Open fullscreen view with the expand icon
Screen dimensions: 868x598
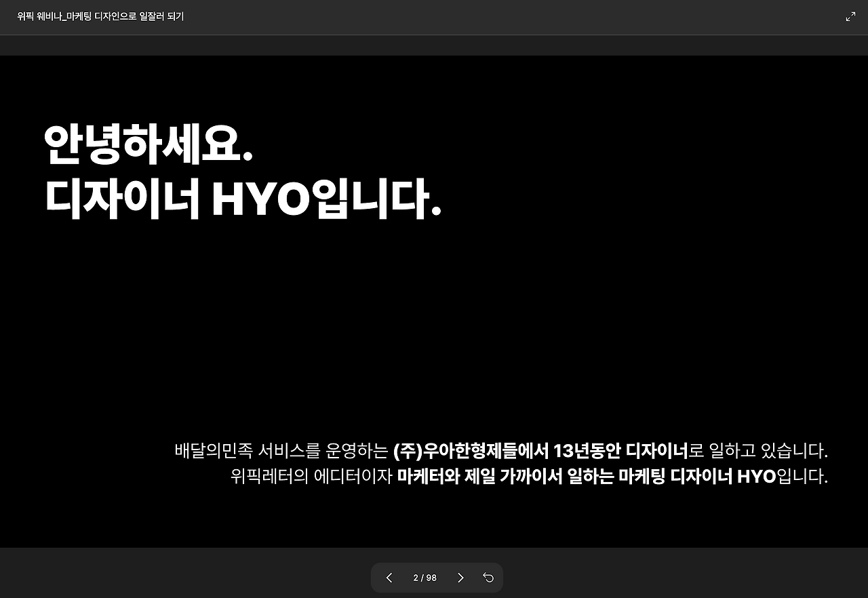[850, 16]
